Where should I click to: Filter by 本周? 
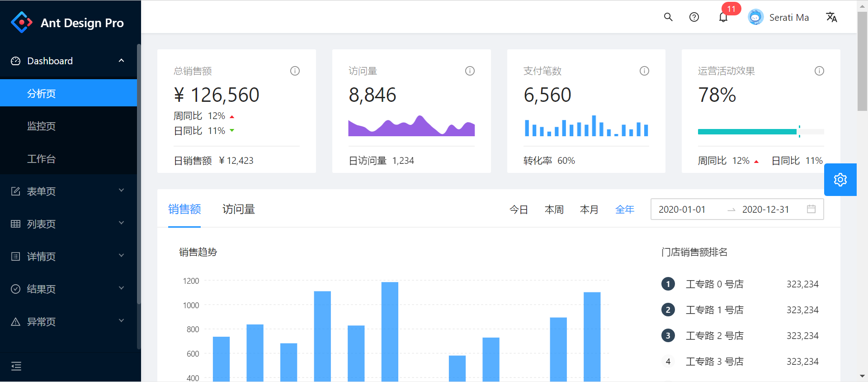(x=554, y=210)
